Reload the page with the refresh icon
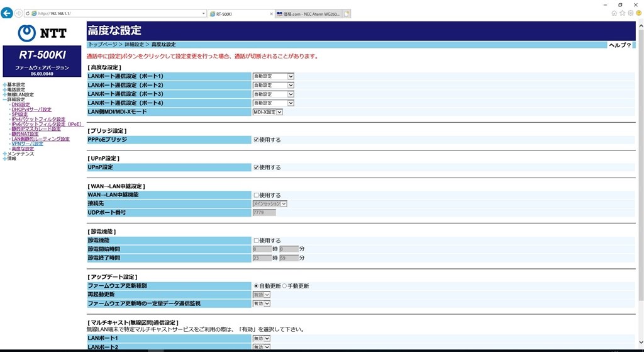The image size is (644, 352). (x=28, y=14)
